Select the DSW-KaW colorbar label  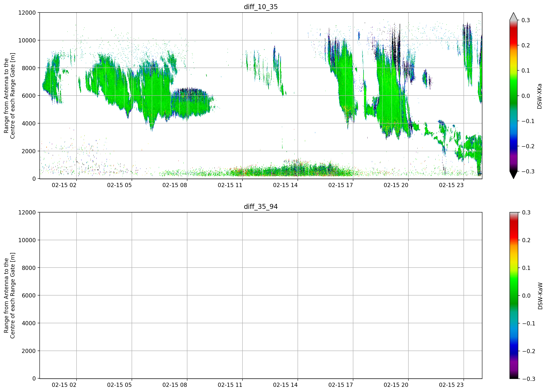pos(540,296)
